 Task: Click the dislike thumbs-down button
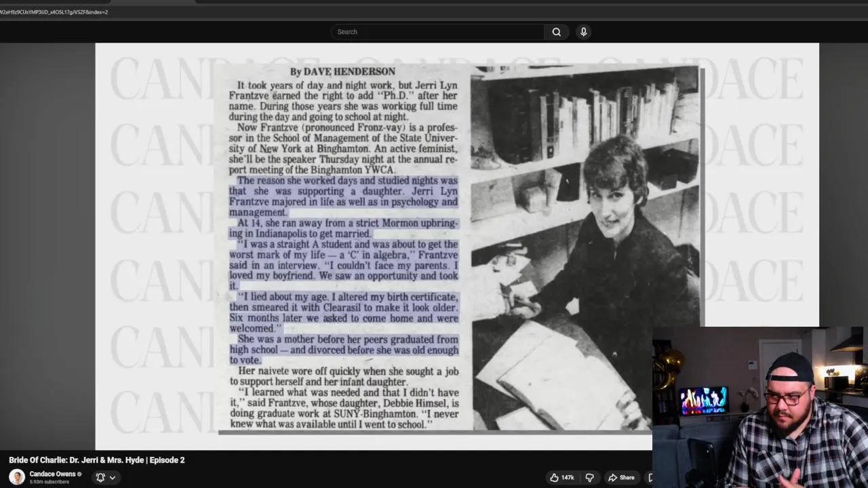coord(589,477)
